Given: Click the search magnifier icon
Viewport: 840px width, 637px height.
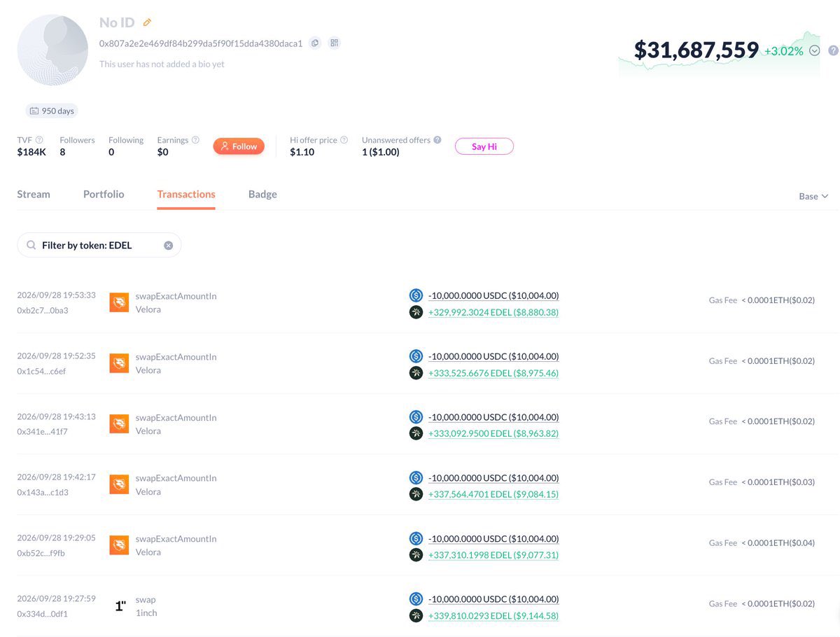Looking at the screenshot, I should click(x=31, y=246).
